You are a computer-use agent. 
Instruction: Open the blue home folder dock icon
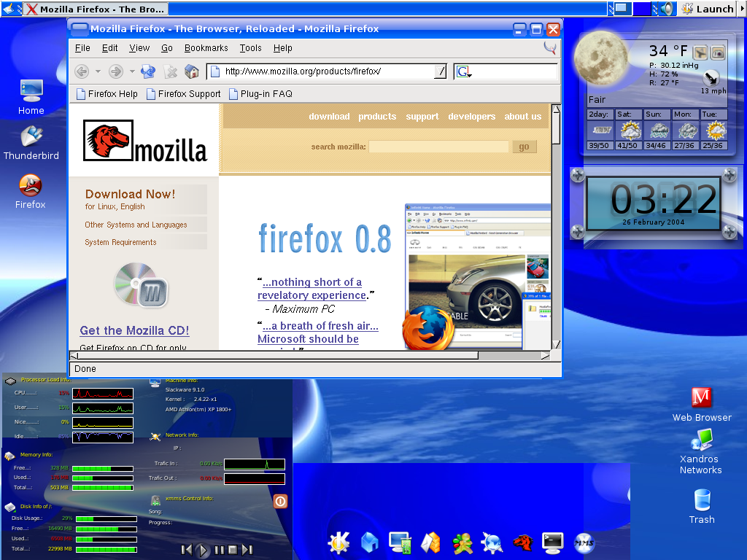click(x=370, y=542)
